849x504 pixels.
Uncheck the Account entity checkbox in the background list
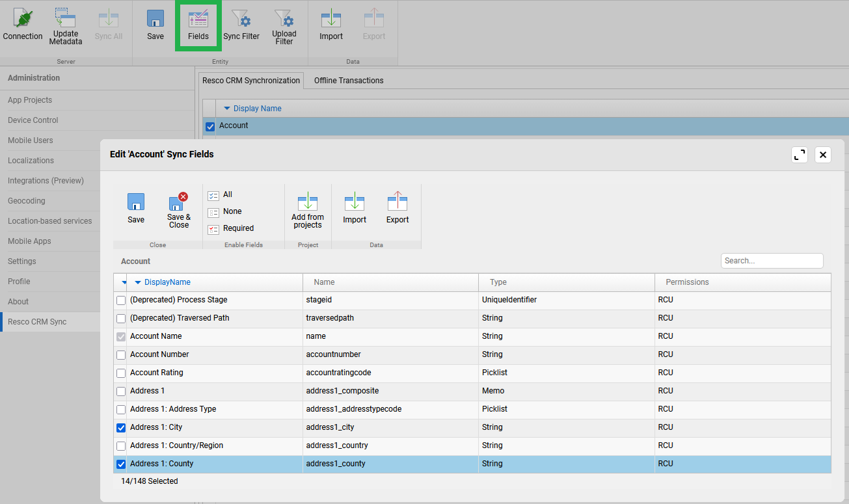click(x=209, y=126)
